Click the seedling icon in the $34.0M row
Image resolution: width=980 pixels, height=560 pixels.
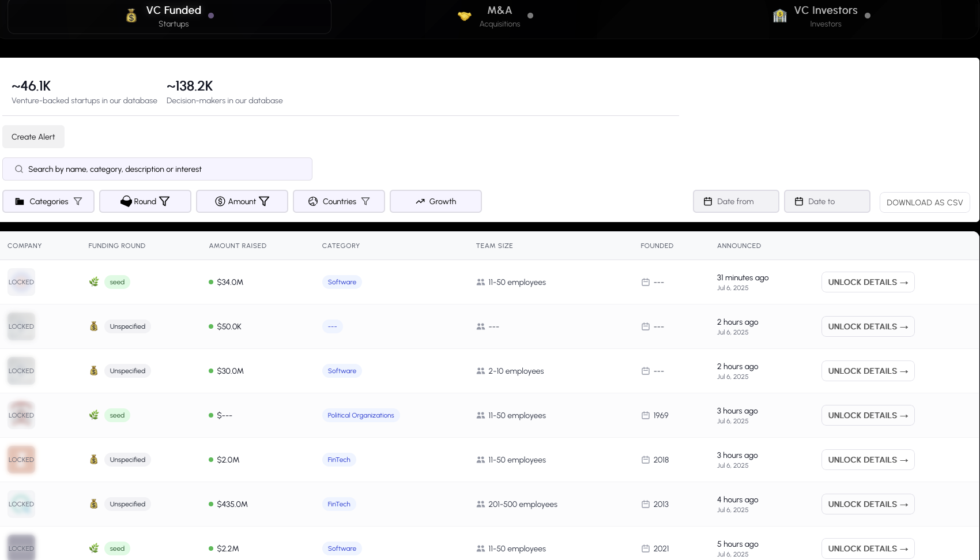(x=94, y=282)
